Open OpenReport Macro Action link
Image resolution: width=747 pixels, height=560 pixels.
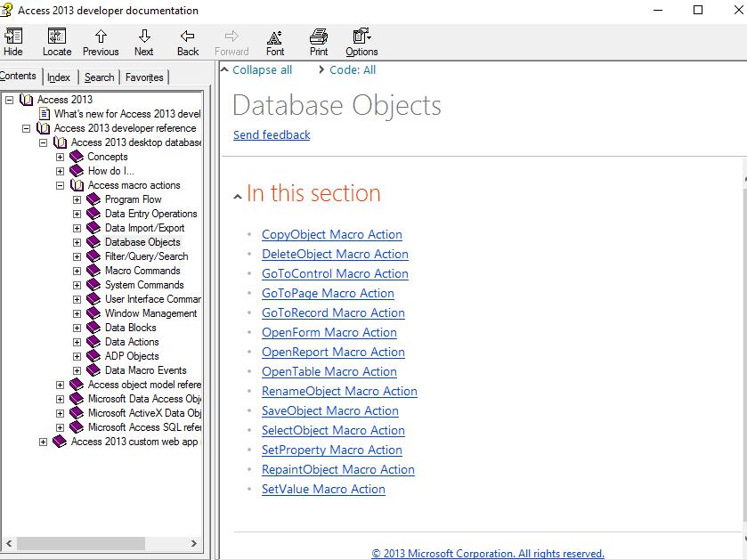(x=333, y=352)
